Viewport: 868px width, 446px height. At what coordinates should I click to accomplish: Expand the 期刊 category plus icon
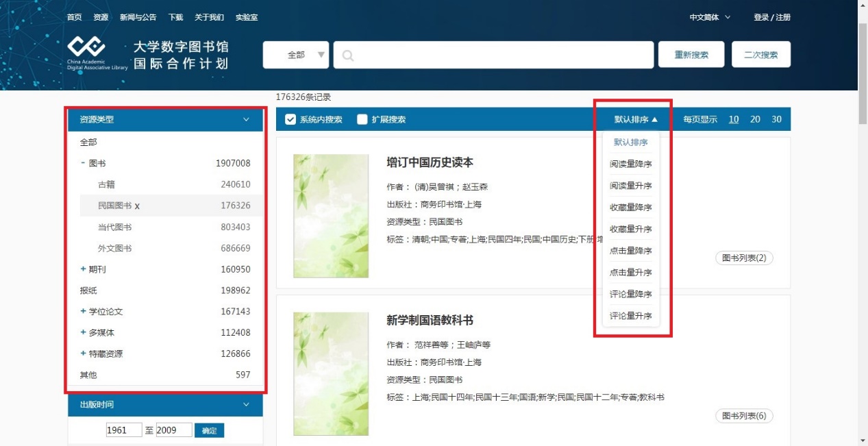click(83, 269)
